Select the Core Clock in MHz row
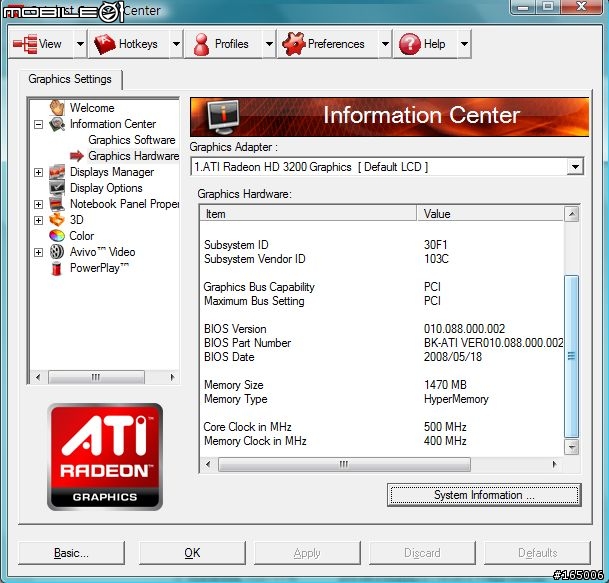609x583 pixels. tap(382, 427)
